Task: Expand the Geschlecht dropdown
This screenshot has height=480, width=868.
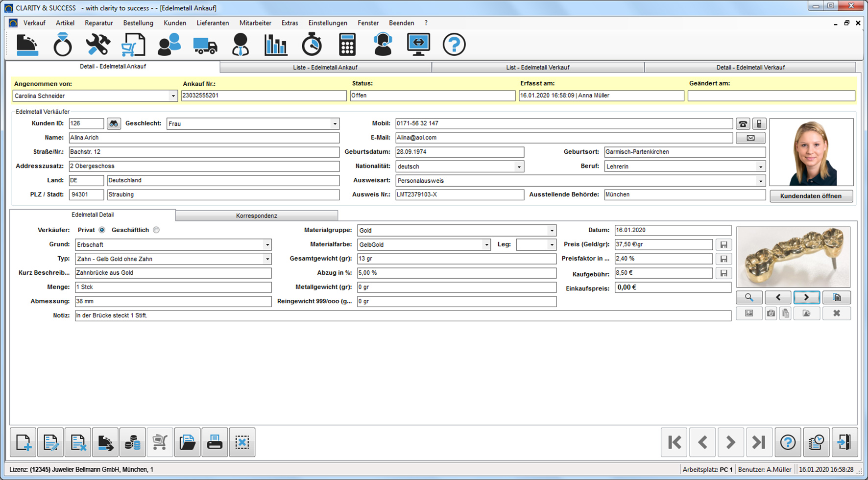Action: point(335,124)
